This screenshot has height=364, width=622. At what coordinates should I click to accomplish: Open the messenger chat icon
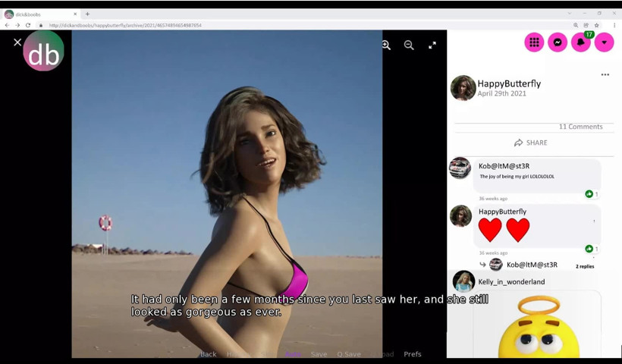point(558,42)
